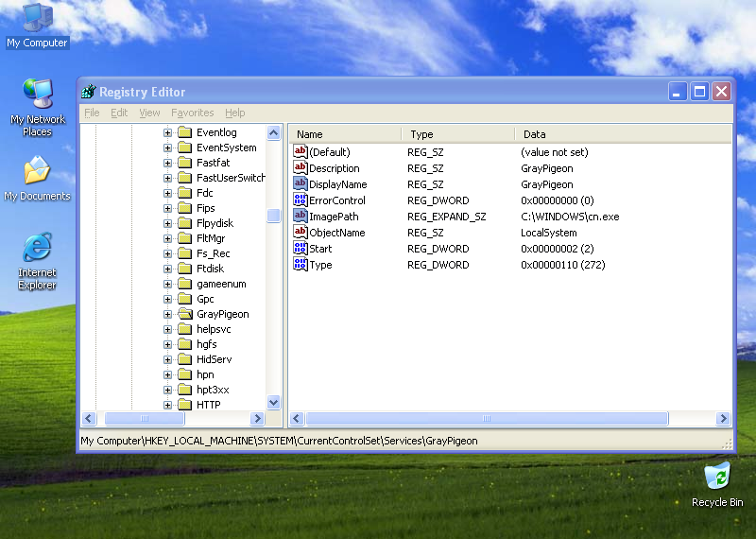
Task: Select the Start DWORD icon
Action: [x=300, y=249]
